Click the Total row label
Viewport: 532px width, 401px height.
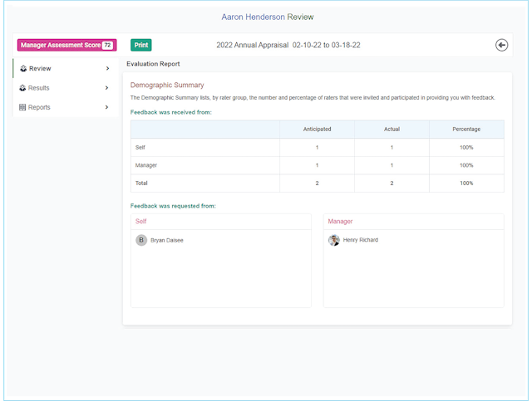[141, 183]
